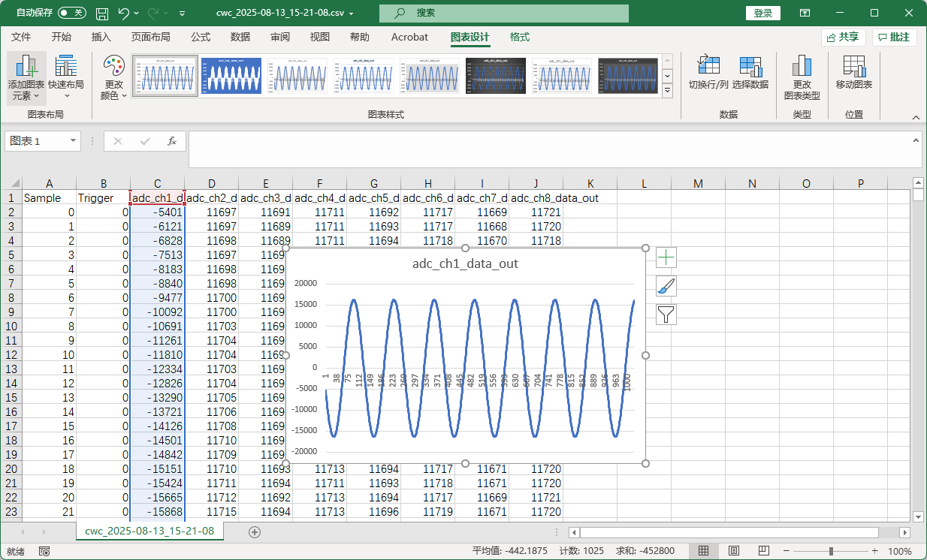Switch to Normal view icon
The image size is (927, 560).
(703, 552)
